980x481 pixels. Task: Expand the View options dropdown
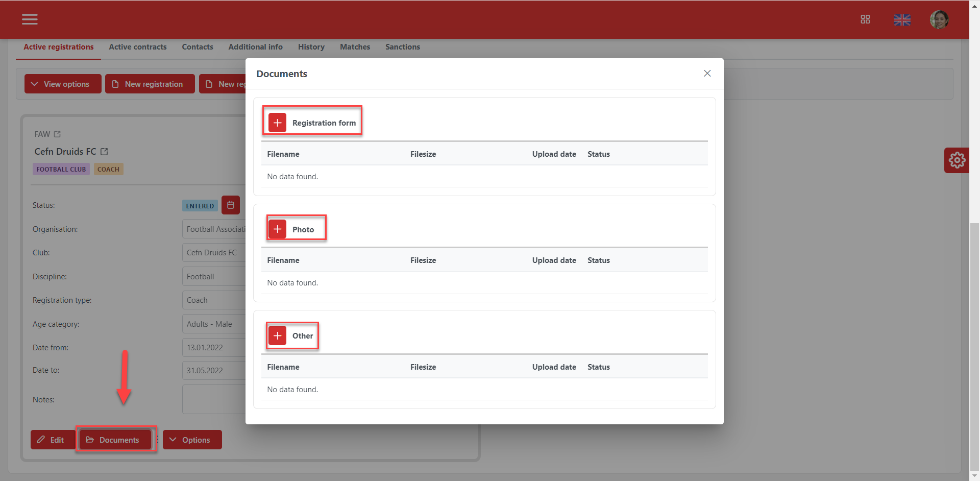tap(62, 84)
